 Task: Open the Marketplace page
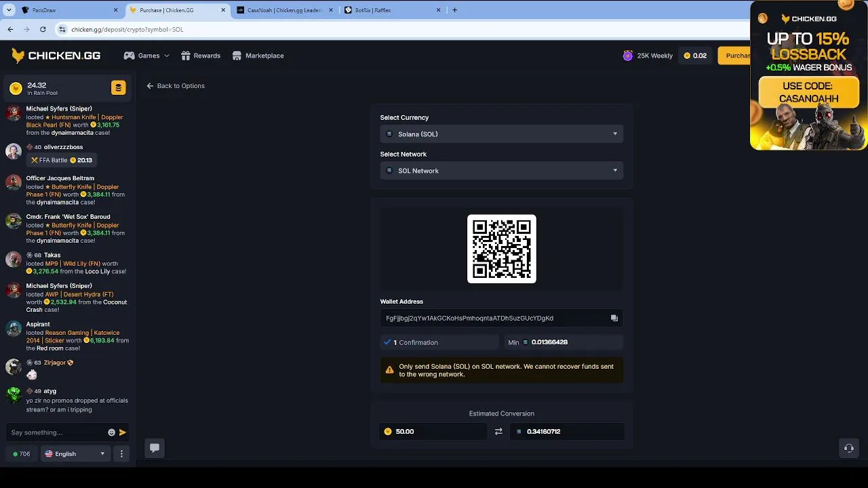pyautogui.click(x=258, y=56)
